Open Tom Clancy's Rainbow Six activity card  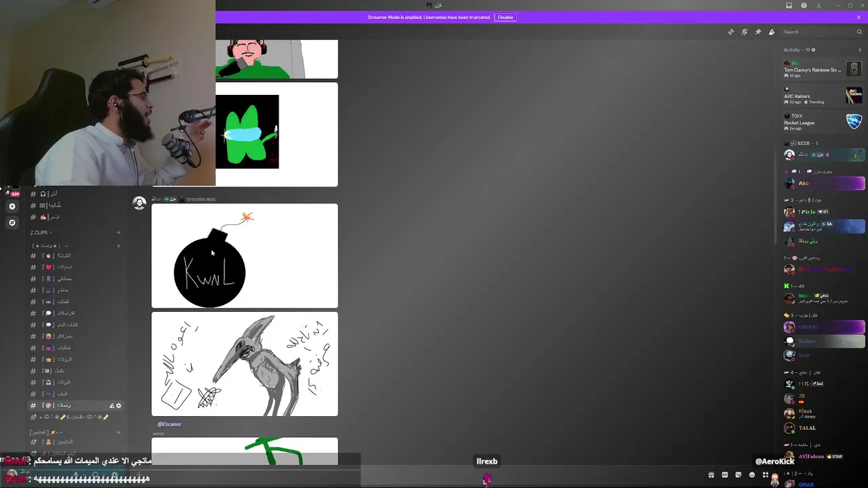coord(823,69)
